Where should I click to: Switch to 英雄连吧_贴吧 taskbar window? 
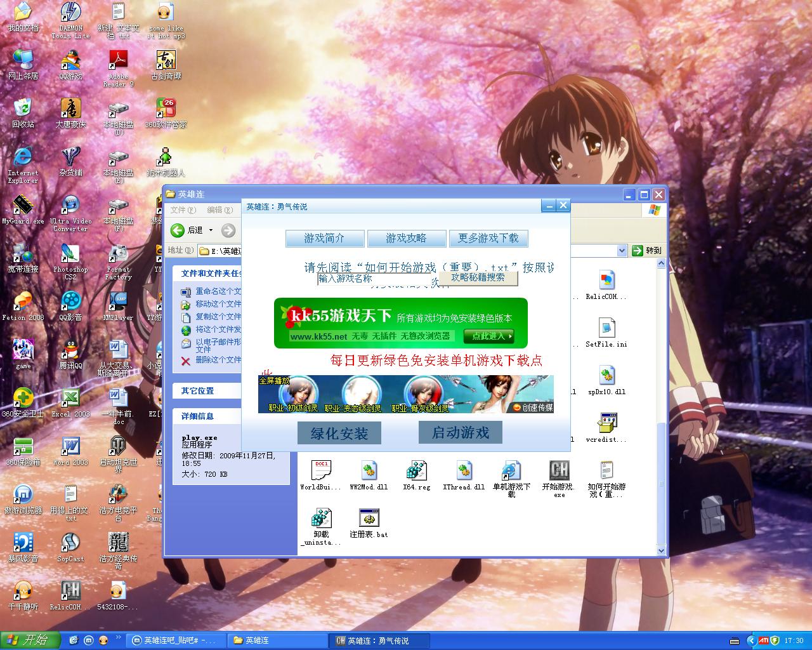point(175,640)
